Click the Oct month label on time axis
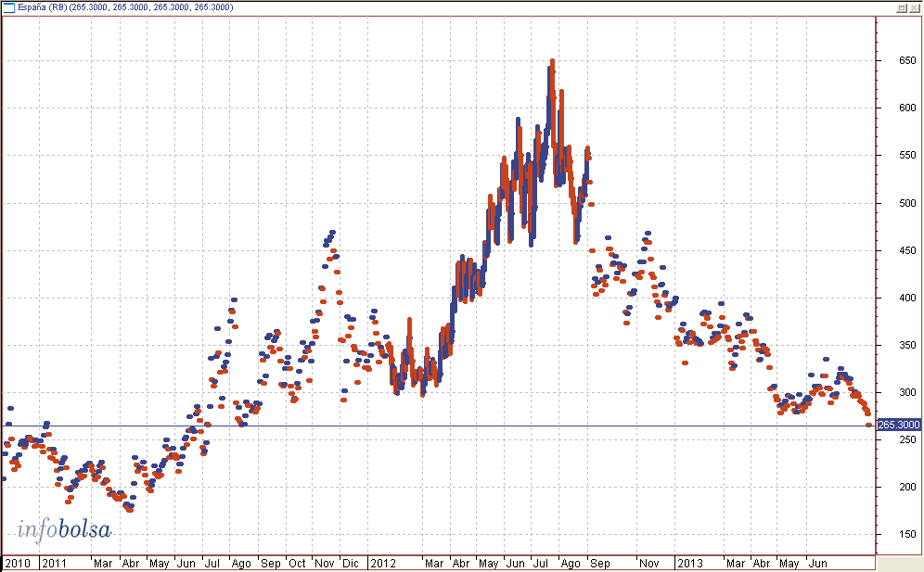The width and height of the screenshot is (924, 572). [297, 563]
